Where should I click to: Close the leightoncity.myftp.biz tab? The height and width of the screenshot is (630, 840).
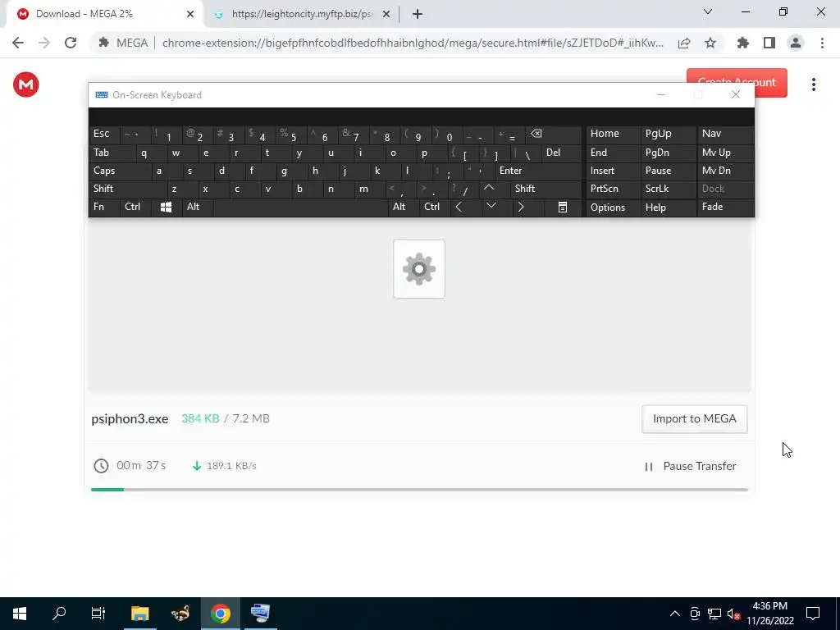(386, 15)
